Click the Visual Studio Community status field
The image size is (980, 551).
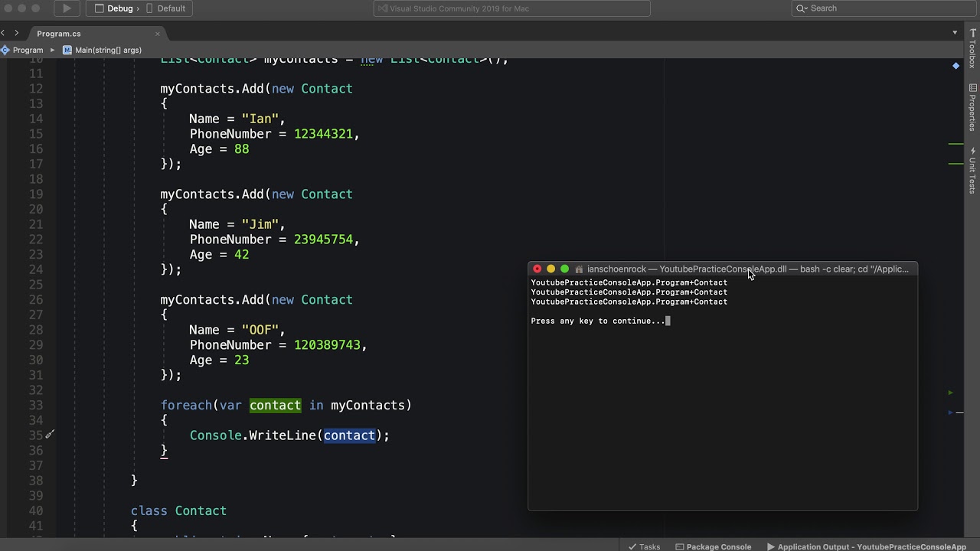pos(512,8)
